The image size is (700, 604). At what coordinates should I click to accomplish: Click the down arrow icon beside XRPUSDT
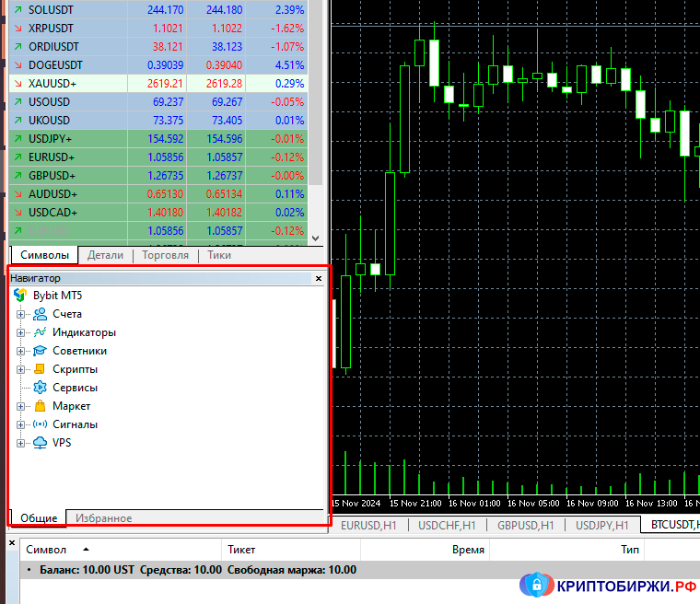(x=17, y=29)
